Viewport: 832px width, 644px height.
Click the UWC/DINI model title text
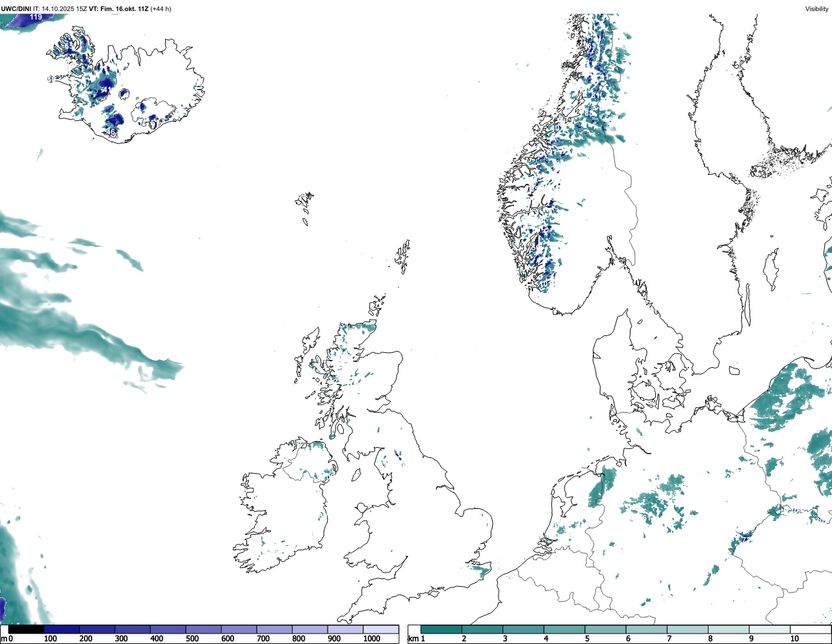click(x=16, y=8)
